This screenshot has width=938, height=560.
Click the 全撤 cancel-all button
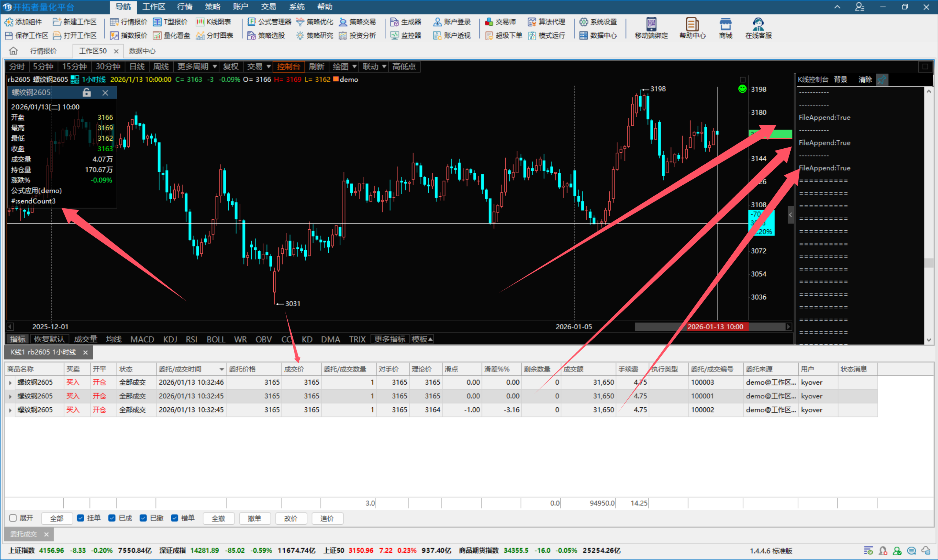click(x=218, y=519)
